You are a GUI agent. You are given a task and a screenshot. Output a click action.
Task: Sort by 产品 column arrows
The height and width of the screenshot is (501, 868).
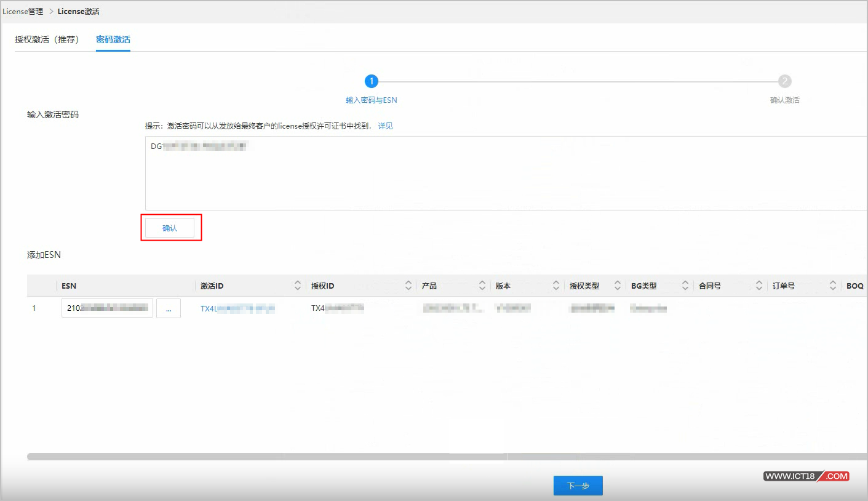482,286
